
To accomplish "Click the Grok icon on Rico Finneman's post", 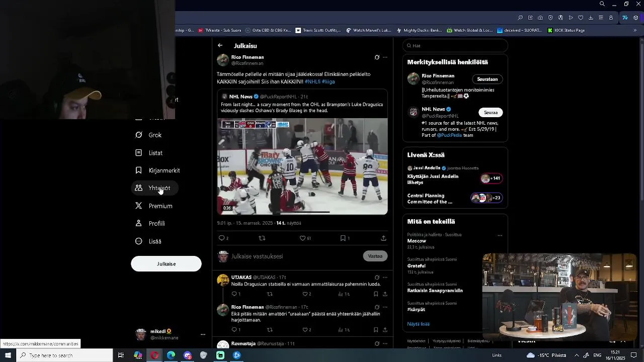I will [377, 57].
